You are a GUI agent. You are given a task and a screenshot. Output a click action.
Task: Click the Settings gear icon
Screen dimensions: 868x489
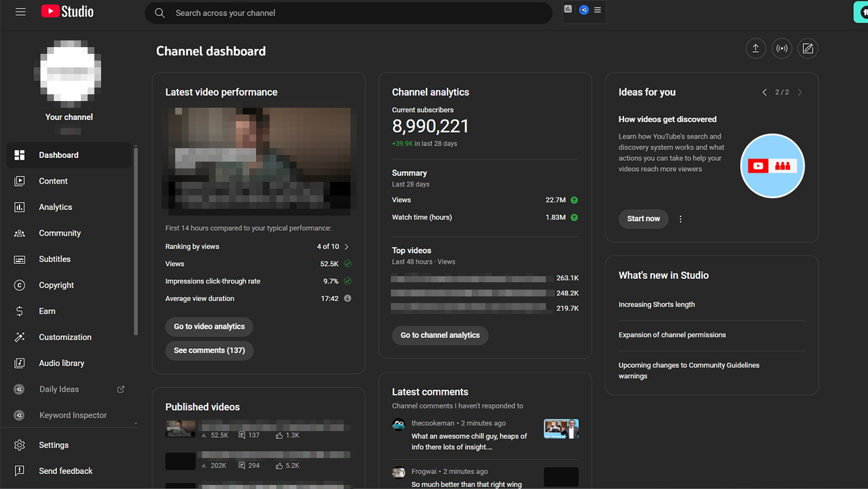pos(20,445)
